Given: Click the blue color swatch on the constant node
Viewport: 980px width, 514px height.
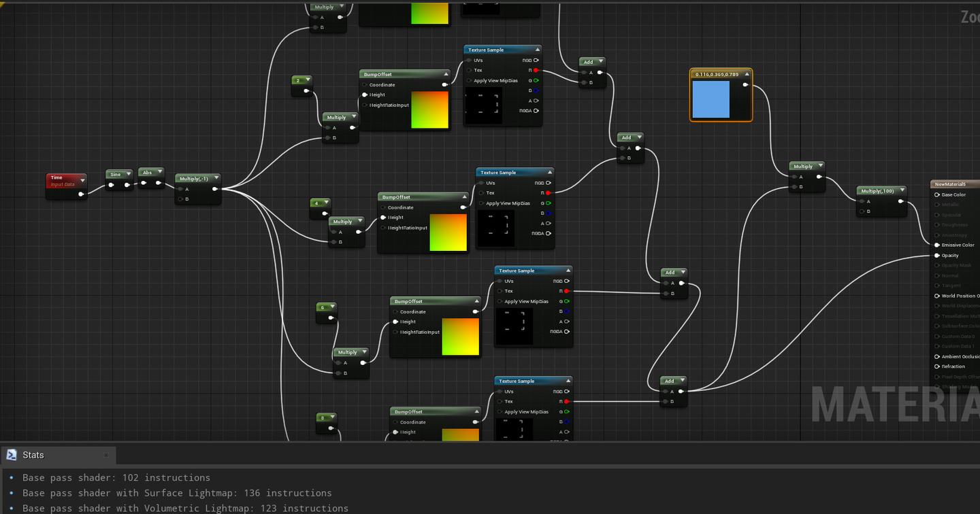Looking at the screenshot, I should tap(710, 98).
